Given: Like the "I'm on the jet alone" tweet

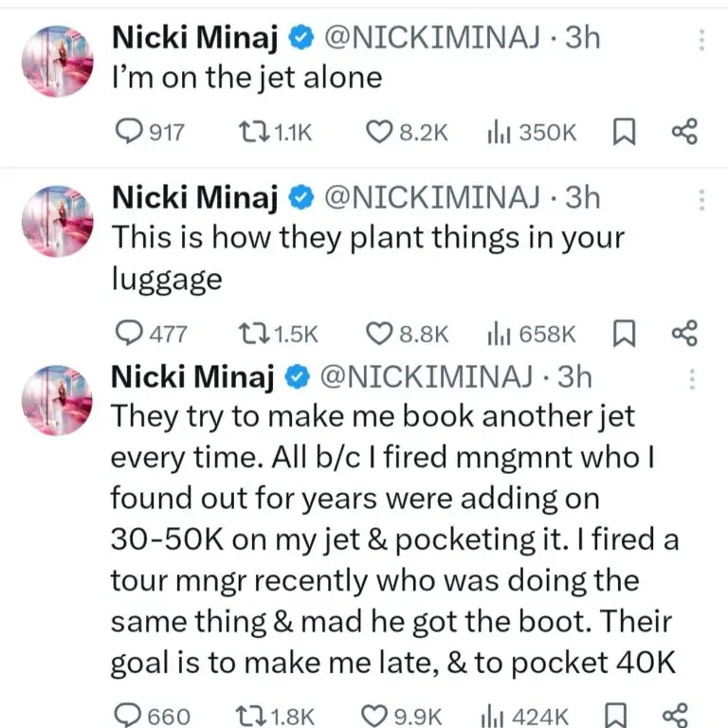Looking at the screenshot, I should click(x=379, y=133).
